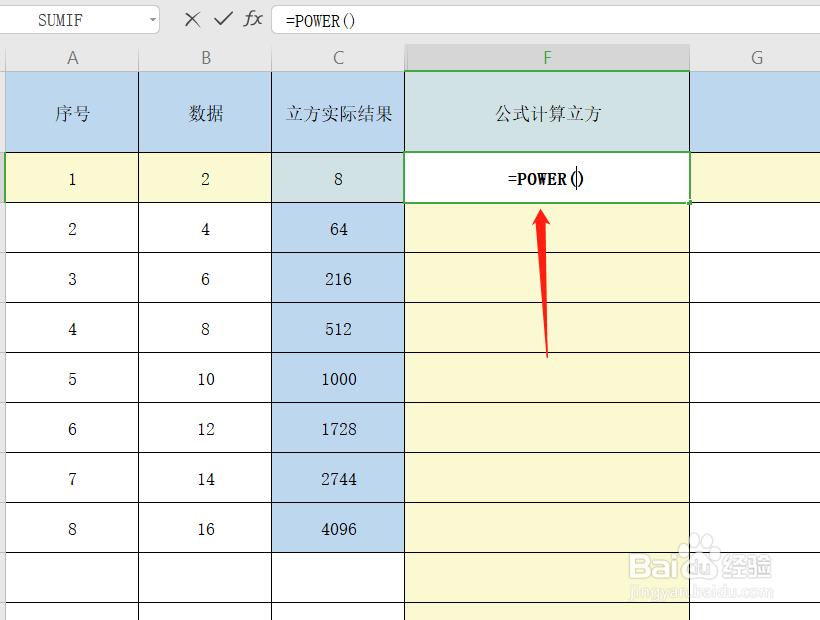
Task: Select data cell with value 14
Action: [206, 478]
